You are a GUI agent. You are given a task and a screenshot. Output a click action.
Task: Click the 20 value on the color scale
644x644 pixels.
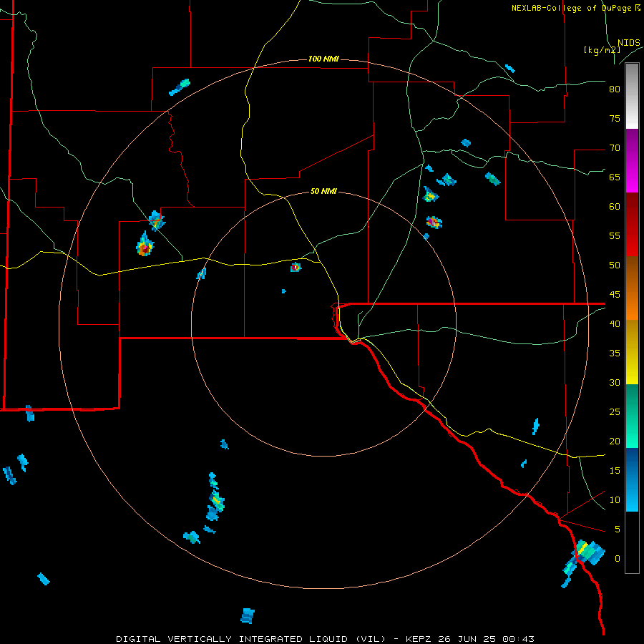point(615,441)
